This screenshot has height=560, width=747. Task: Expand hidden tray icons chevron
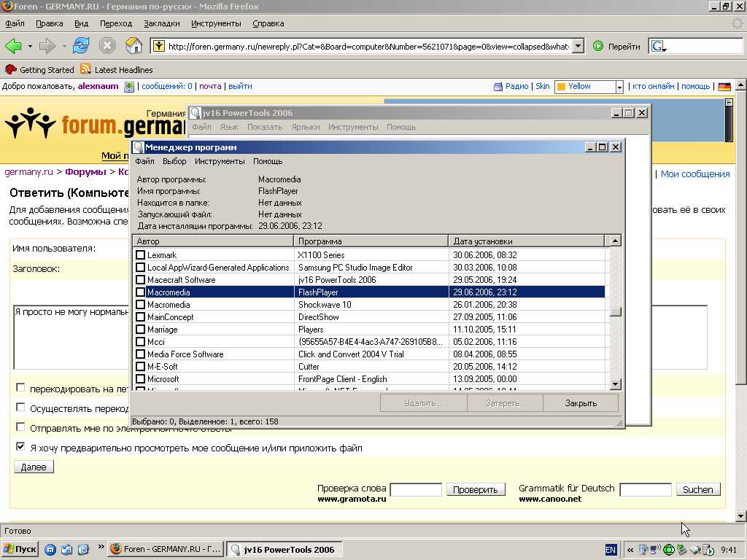630,550
